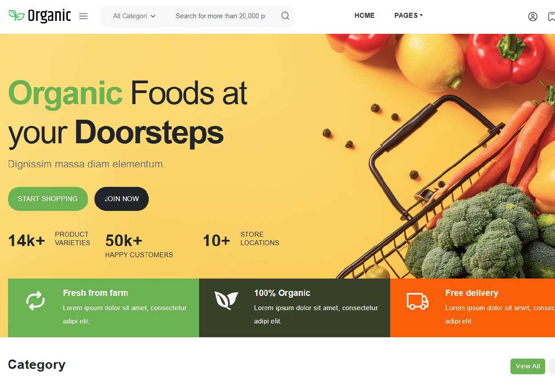
Task: Click the 100% Organic leaf icon
Action: tap(226, 300)
